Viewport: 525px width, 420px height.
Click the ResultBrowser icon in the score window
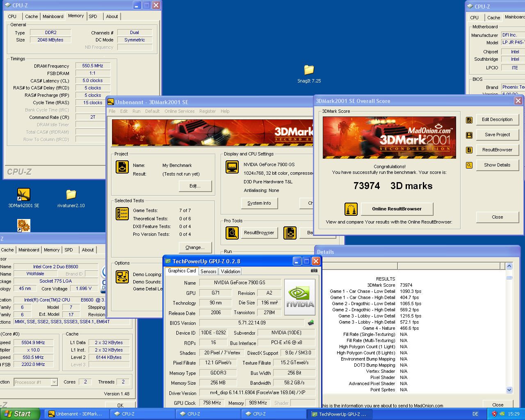[469, 150]
